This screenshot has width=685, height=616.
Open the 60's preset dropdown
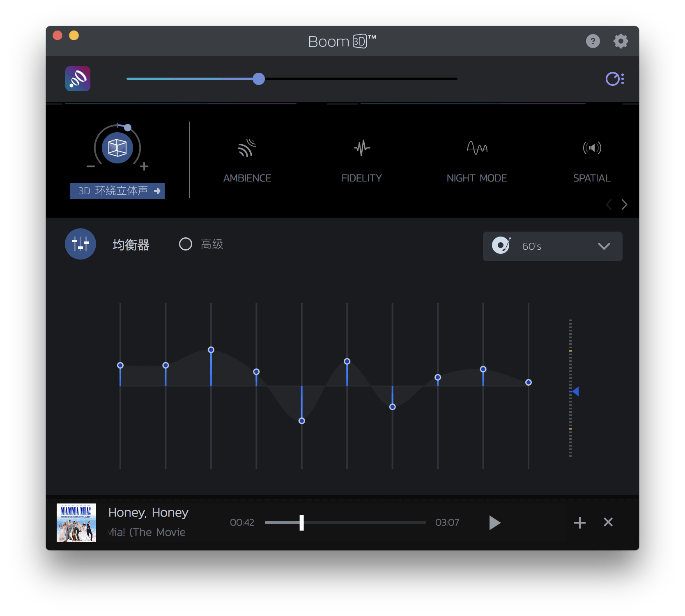coord(553,246)
